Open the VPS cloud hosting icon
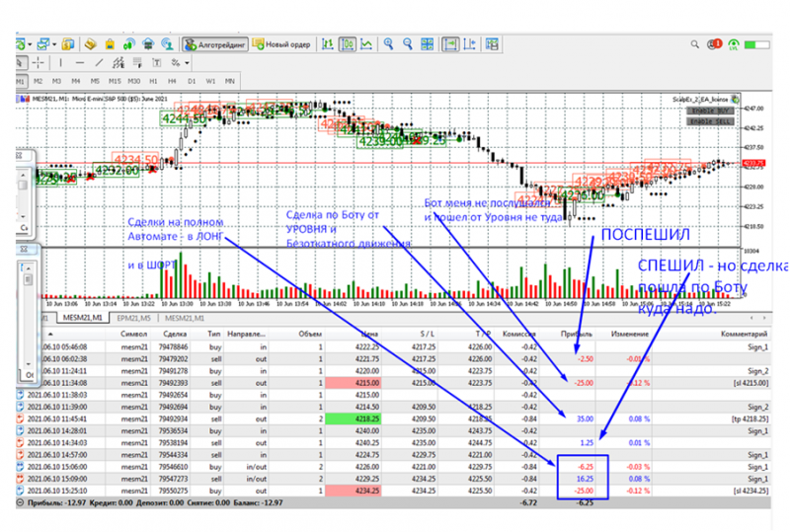The image size is (790, 532). 148,44
